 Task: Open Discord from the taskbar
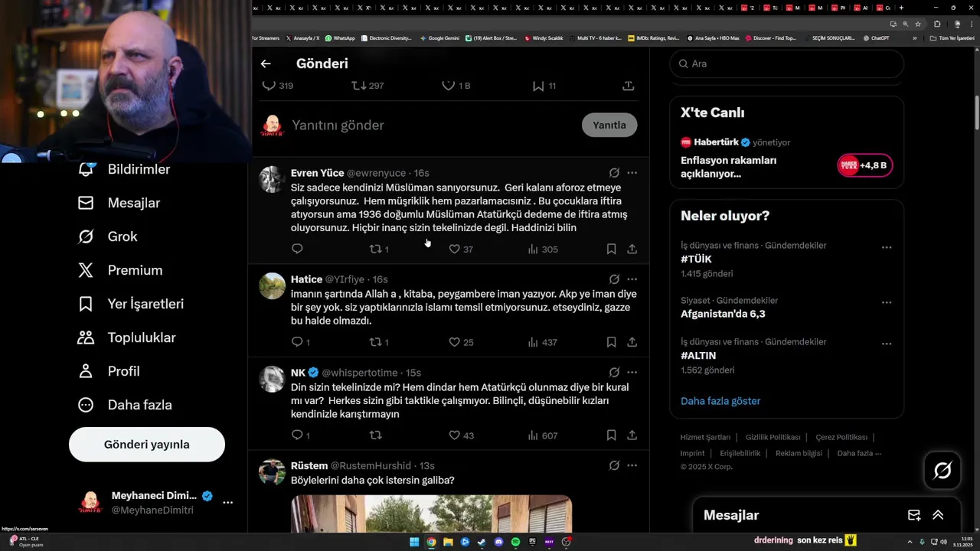[x=498, y=542]
